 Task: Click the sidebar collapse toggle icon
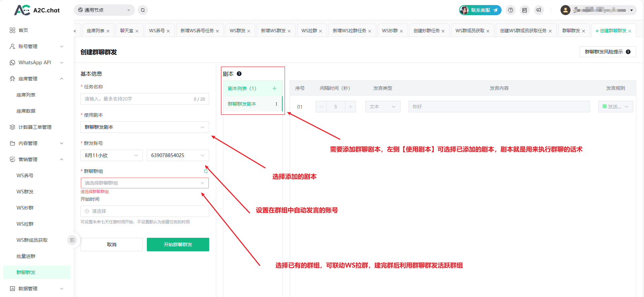click(x=72, y=240)
